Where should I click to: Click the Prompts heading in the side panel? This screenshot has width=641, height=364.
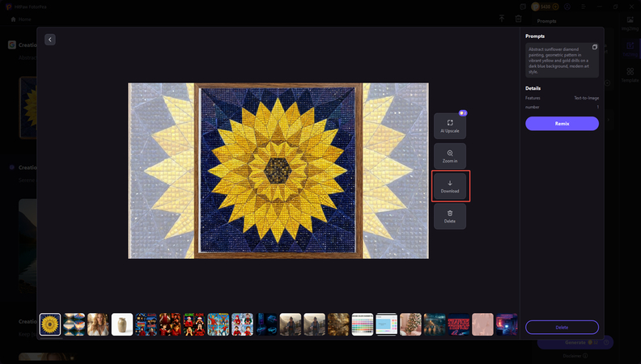coord(535,36)
